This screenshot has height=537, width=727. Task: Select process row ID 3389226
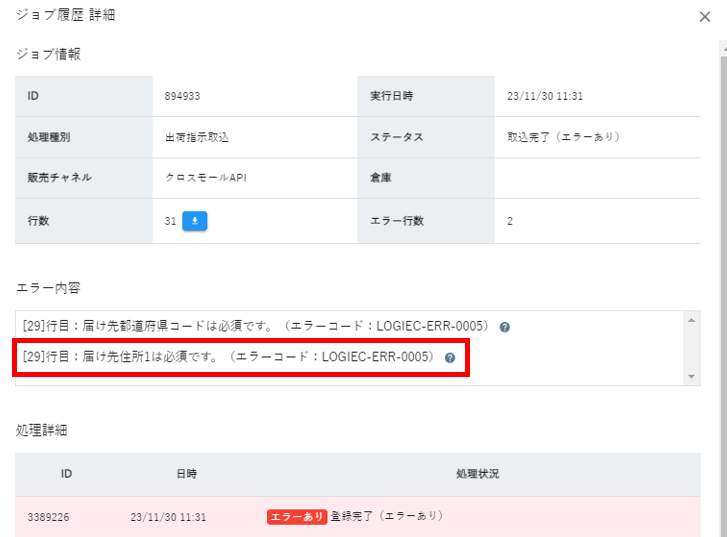point(49,517)
